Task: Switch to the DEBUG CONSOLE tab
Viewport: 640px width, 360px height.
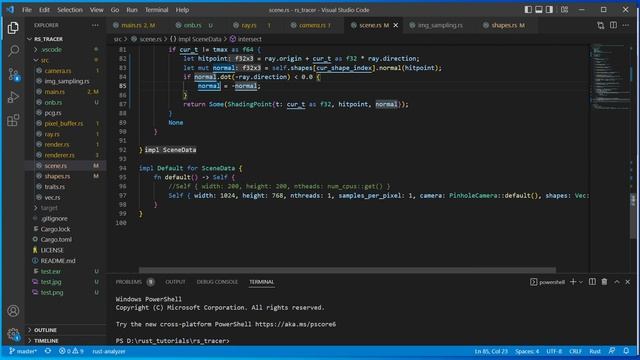Action: 217,282
